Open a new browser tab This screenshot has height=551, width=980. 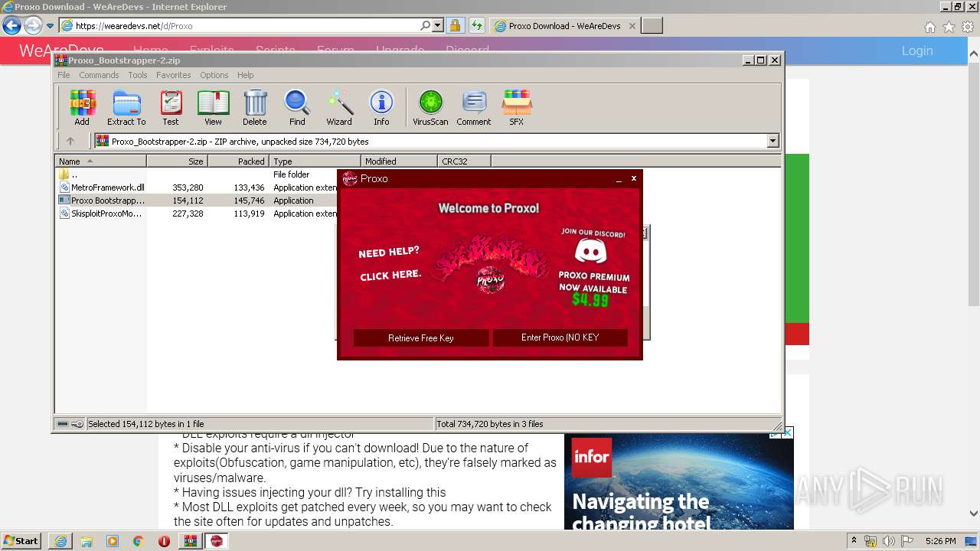652,25
